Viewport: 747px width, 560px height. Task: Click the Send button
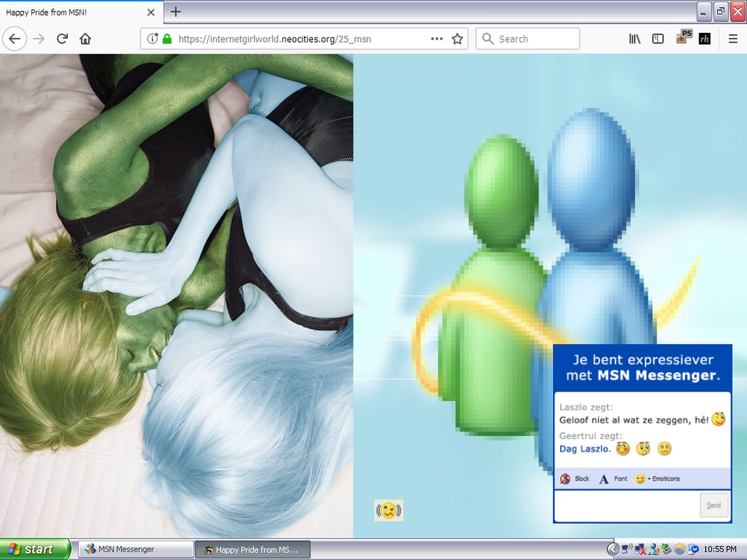point(713,505)
